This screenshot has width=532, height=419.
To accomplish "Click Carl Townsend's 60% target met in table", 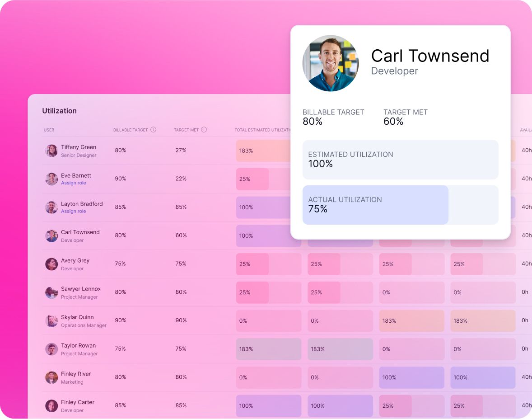I will click(x=181, y=235).
